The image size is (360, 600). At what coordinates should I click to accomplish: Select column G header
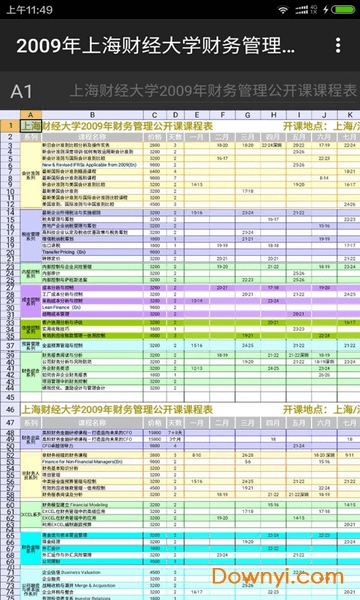pyautogui.click(x=248, y=115)
